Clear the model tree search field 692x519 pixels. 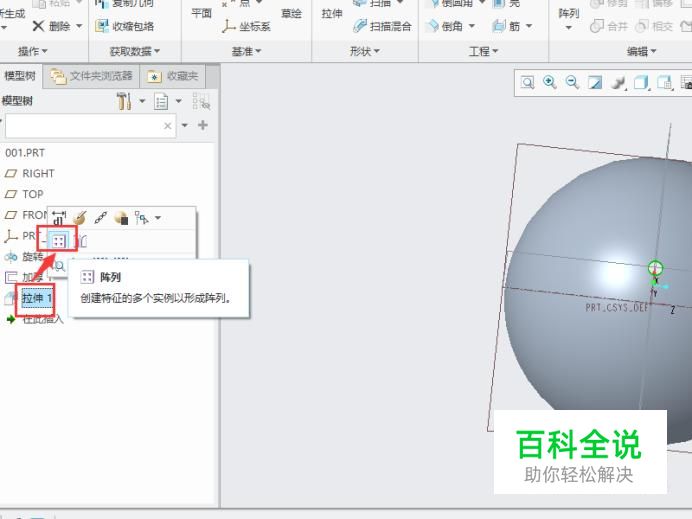pos(168,126)
